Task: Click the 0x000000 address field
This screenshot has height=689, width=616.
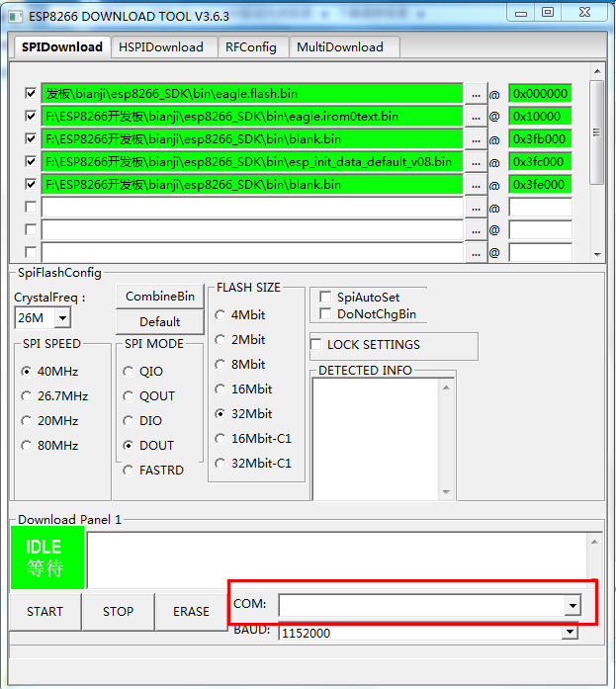Action: point(540,94)
